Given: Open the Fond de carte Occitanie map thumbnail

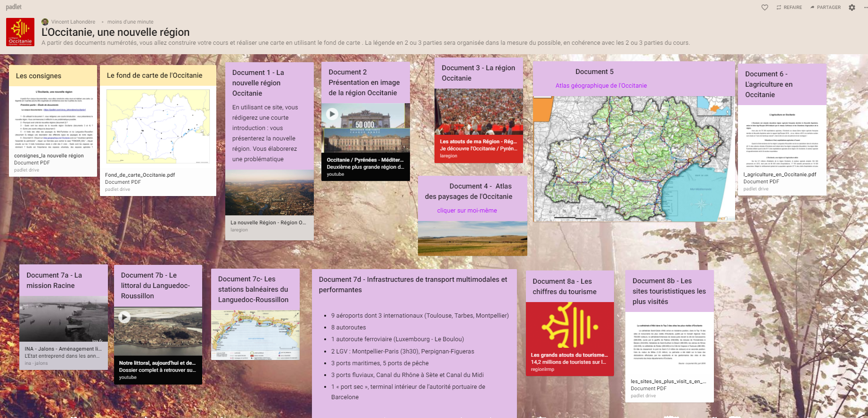Looking at the screenshot, I should (x=158, y=126).
